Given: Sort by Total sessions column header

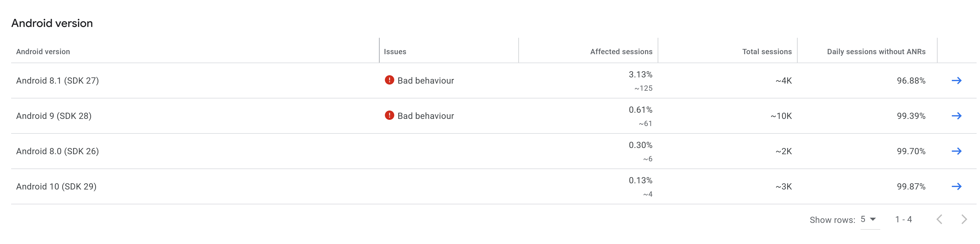Looking at the screenshot, I should pyautogui.click(x=767, y=52).
